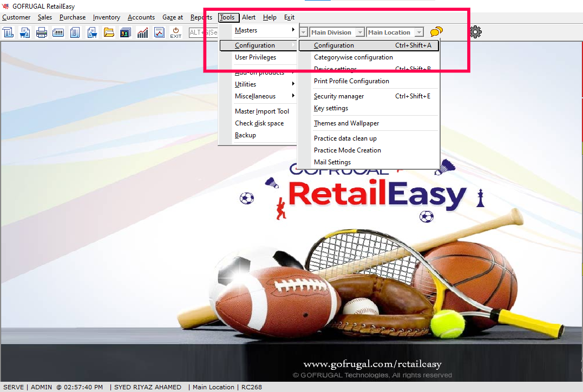Click the Tools menu
Viewport: 583px width, 392px height.
click(x=227, y=17)
